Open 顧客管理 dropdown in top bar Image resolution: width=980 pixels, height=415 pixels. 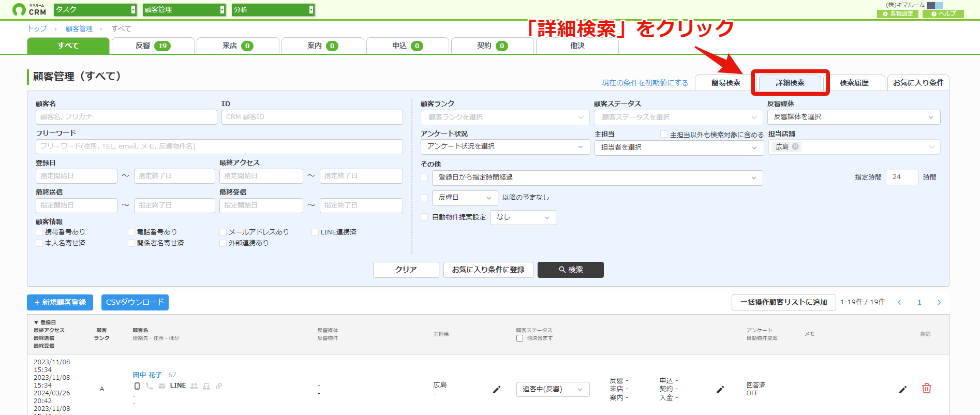[184, 9]
